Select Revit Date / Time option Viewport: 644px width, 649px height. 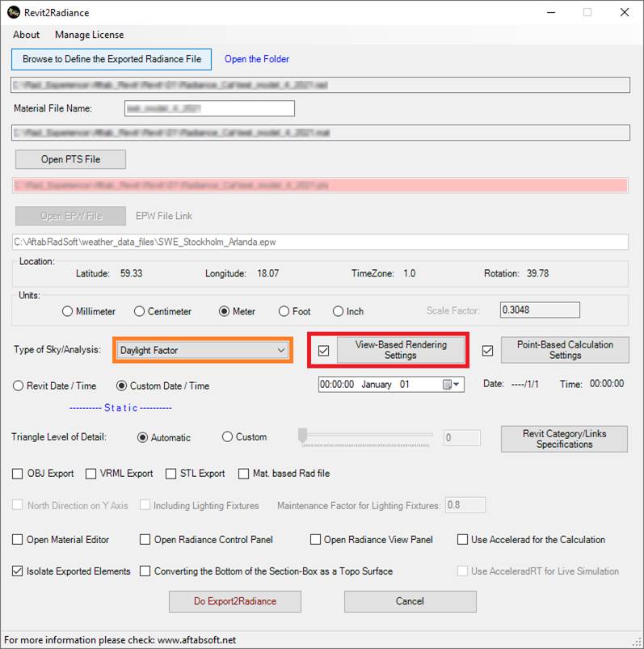pos(18,386)
